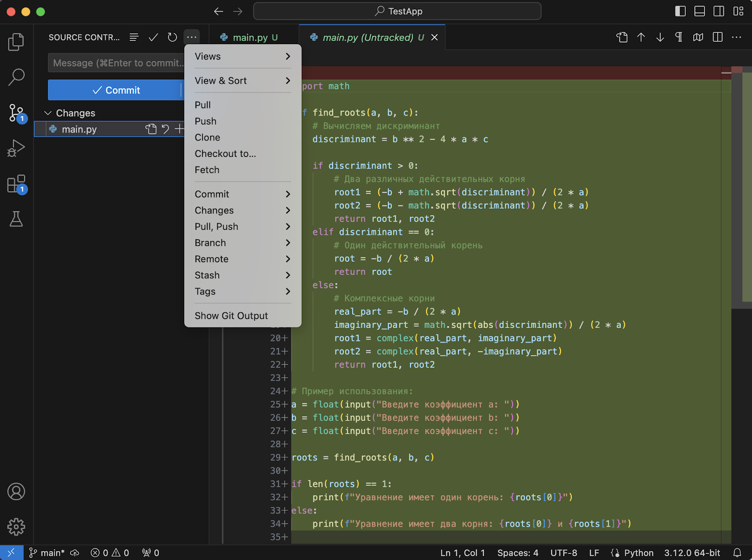Screen dimensions: 752x560
Task: Change Python language mode in status bar
Action: (638, 553)
